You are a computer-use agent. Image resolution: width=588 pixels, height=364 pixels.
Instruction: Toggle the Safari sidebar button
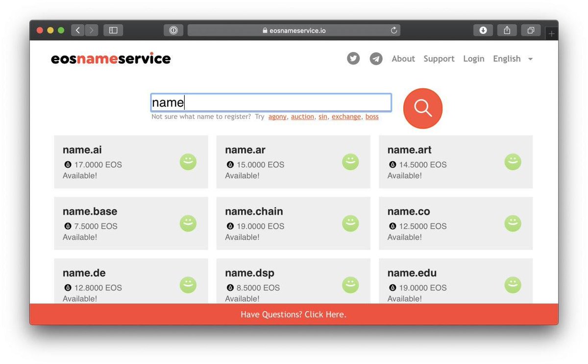pos(113,30)
